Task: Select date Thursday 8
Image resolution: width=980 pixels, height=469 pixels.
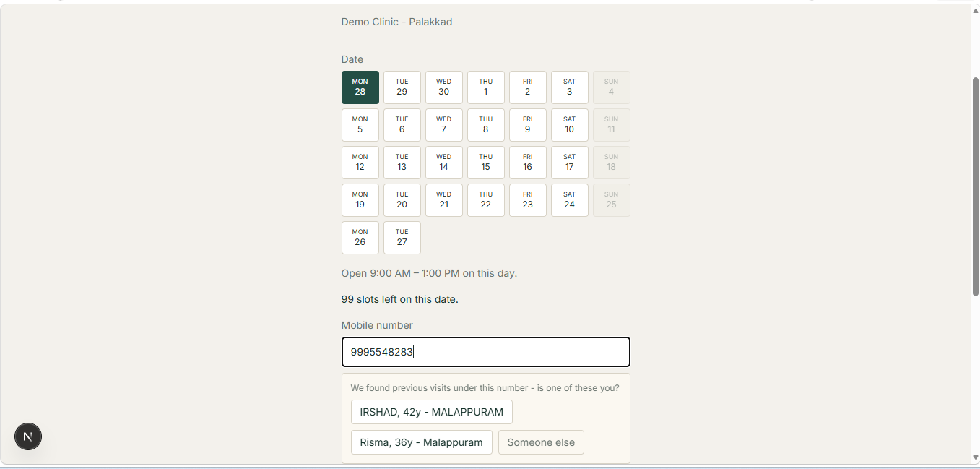Action: [486, 125]
